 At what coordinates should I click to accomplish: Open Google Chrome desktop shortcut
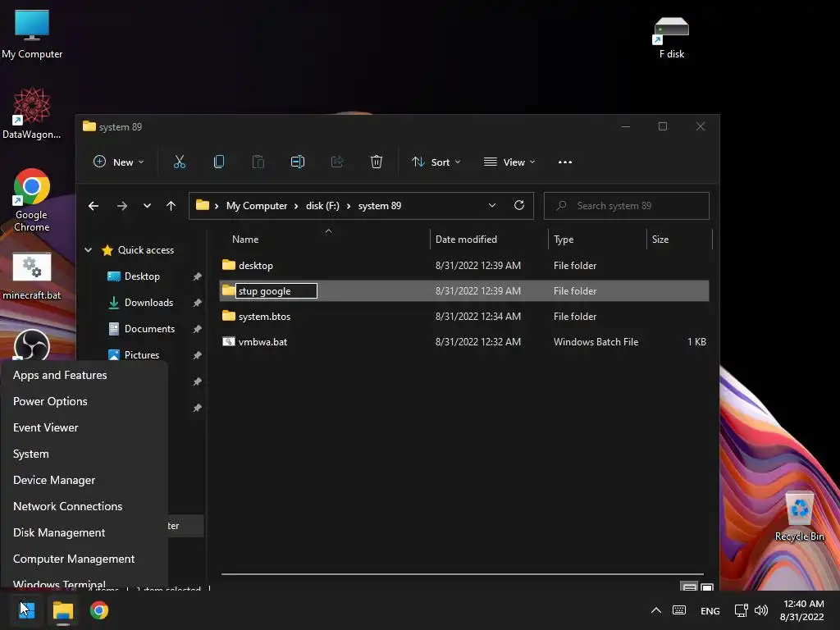(32, 200)
